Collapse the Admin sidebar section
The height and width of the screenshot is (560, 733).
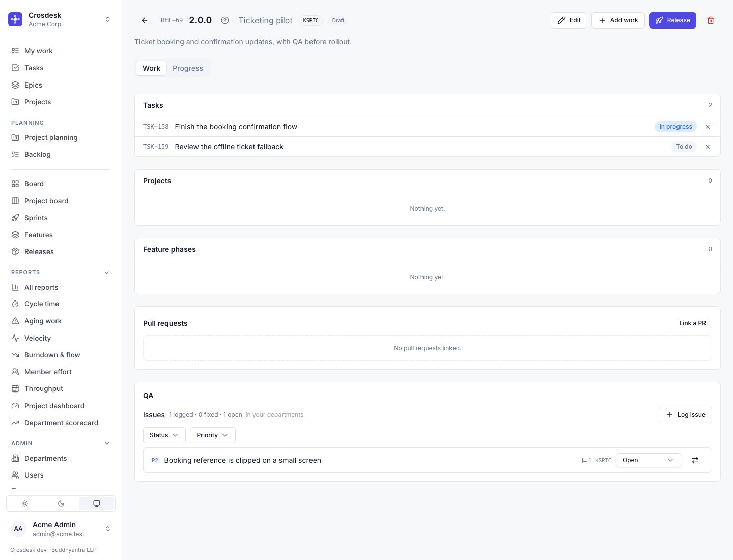click(x=107, y=443)
